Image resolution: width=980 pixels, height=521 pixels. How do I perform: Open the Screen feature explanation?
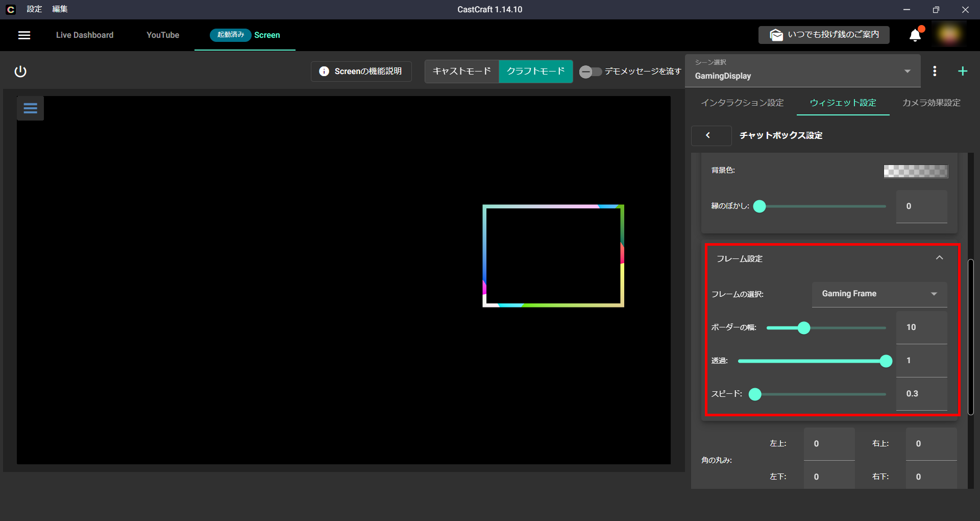pos(361,72)
